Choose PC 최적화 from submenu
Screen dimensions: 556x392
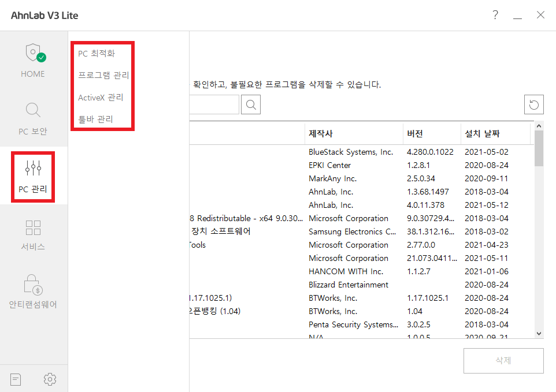[x=97, y=54]
